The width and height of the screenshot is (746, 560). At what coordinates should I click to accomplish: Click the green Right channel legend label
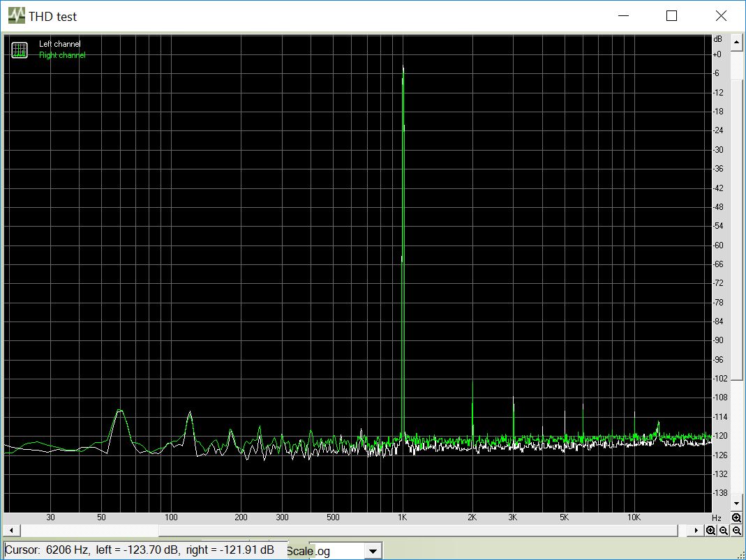click(62, 55)
